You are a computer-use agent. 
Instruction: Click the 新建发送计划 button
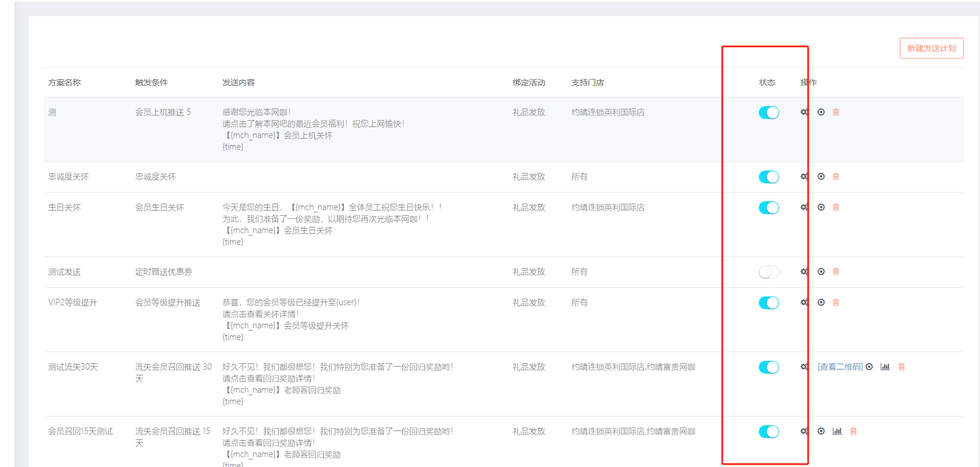pos(931,48)
